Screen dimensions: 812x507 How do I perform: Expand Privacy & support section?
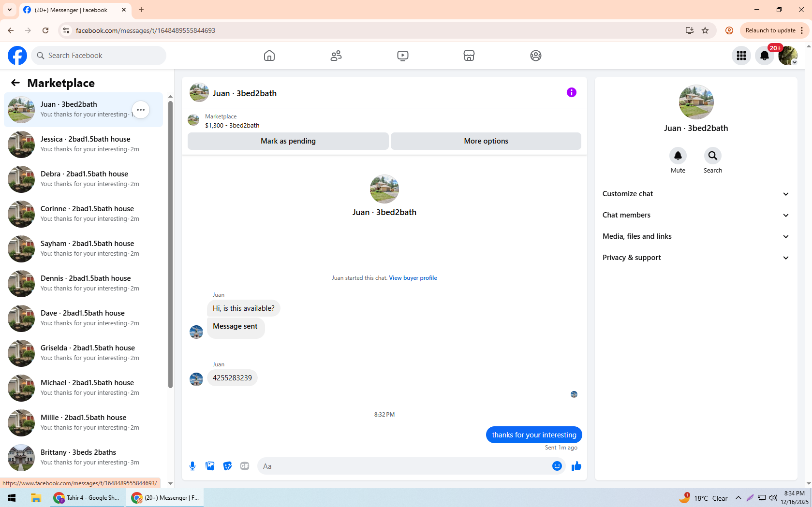(696, 258)
